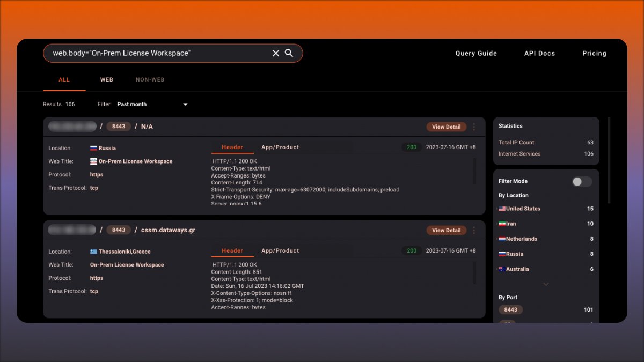Expand the By Location list with the chevron
Screen dimensions: 644x362
[546, 284]
